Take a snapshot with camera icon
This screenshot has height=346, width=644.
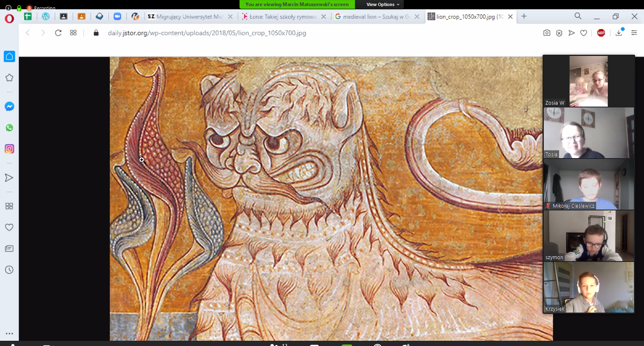tap(547, 33)
